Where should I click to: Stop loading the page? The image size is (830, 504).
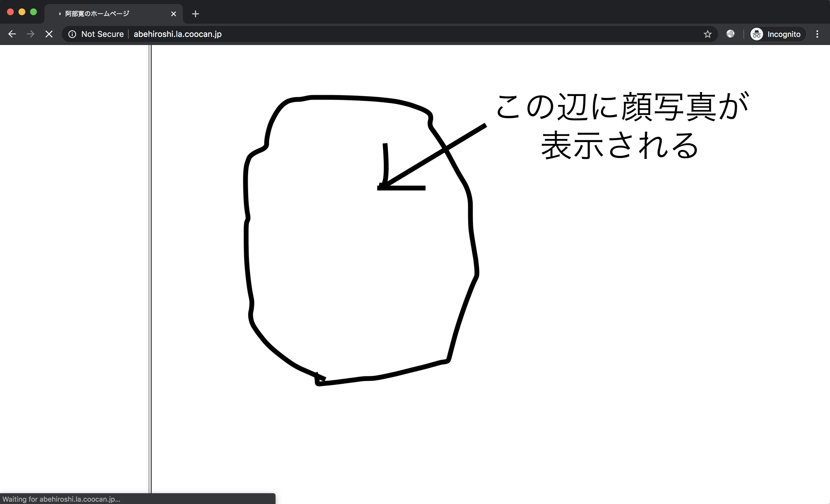click(49, 34)
